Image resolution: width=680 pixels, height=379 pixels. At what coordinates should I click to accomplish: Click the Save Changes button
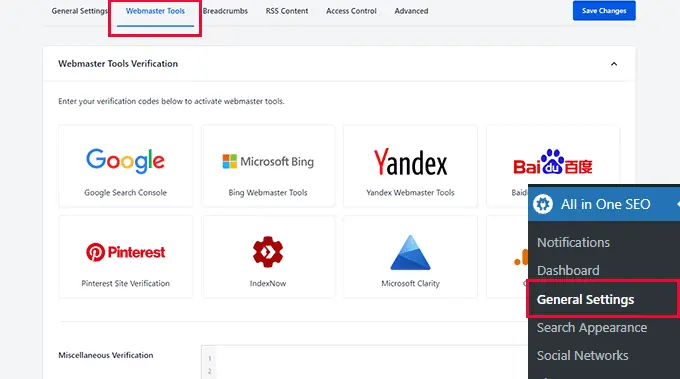[604, 11]
